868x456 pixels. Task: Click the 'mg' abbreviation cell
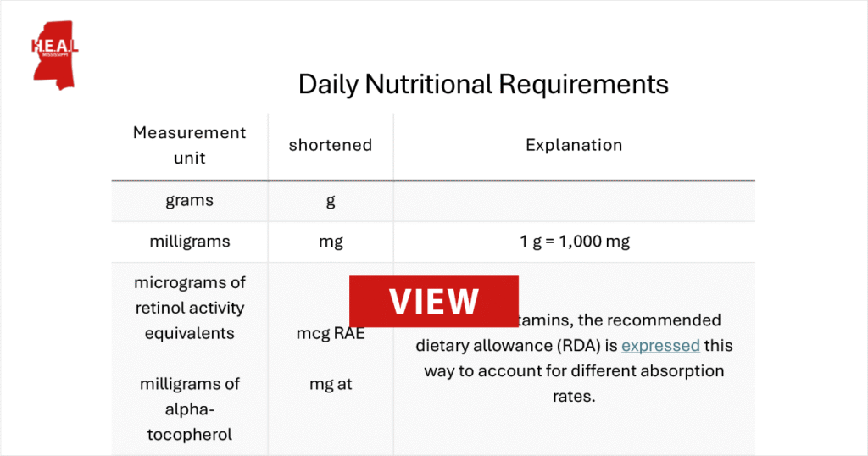pyautogui.click(x=331, y=242)
